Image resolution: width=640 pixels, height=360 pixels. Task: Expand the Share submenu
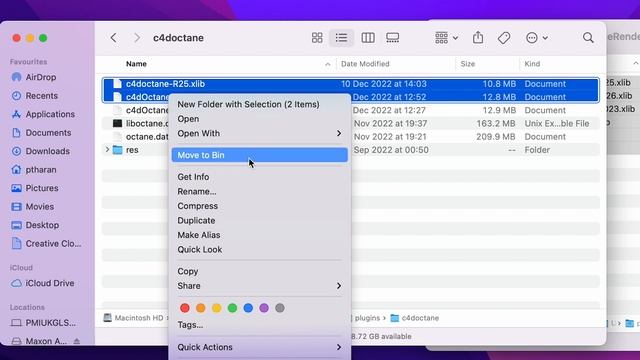click(259, 286)
